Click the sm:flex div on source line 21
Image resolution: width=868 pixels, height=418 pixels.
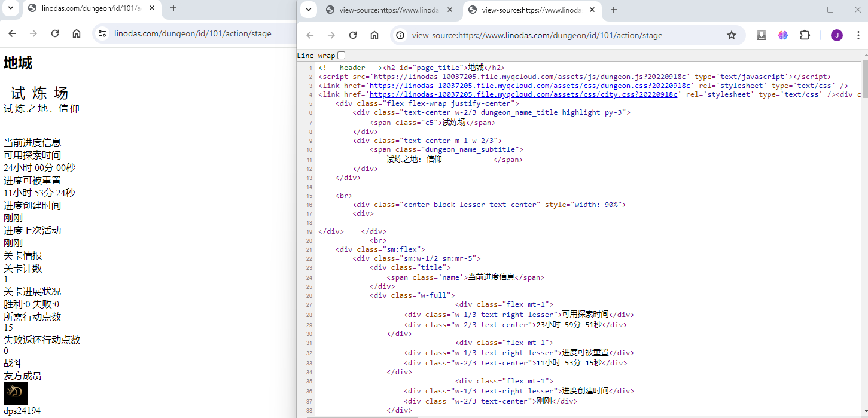380,249
